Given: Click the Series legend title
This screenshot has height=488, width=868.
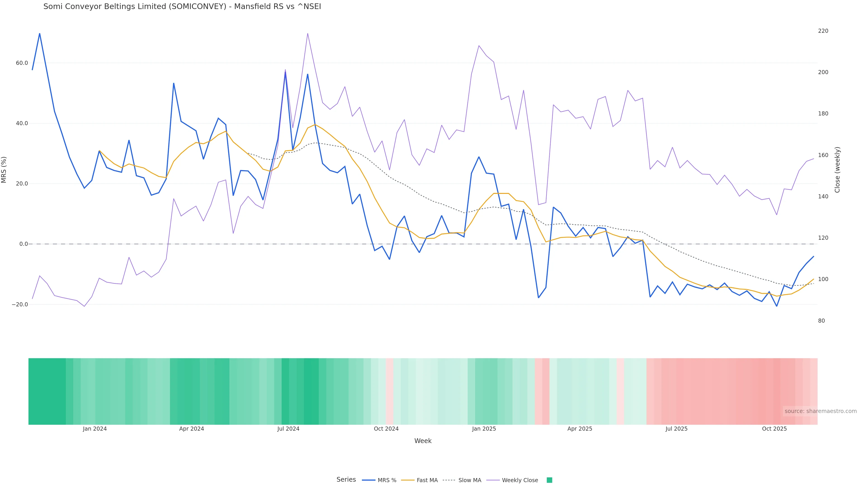Looking at the screenshot, I should (346, 480).
